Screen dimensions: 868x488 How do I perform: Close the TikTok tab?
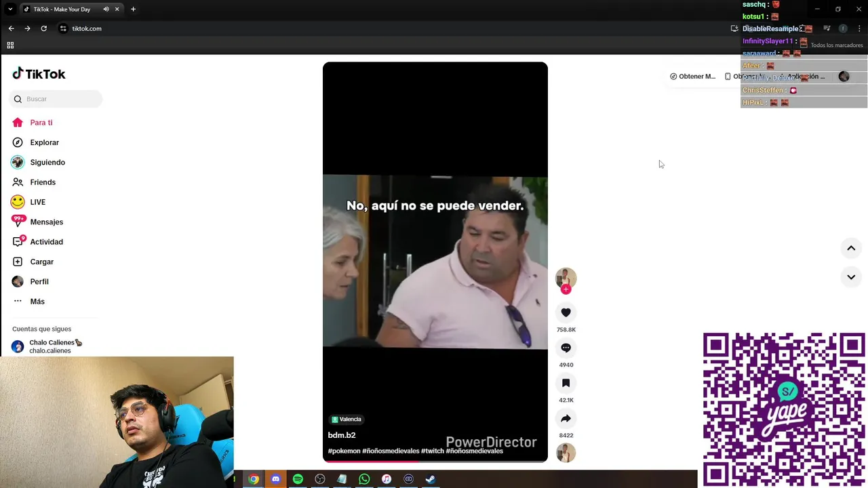[117, 9]
